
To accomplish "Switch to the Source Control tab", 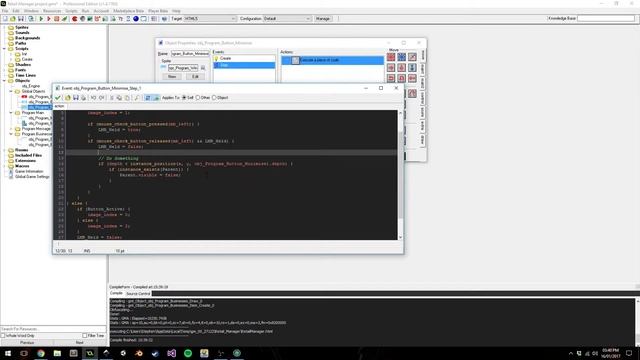I will 138,294.
